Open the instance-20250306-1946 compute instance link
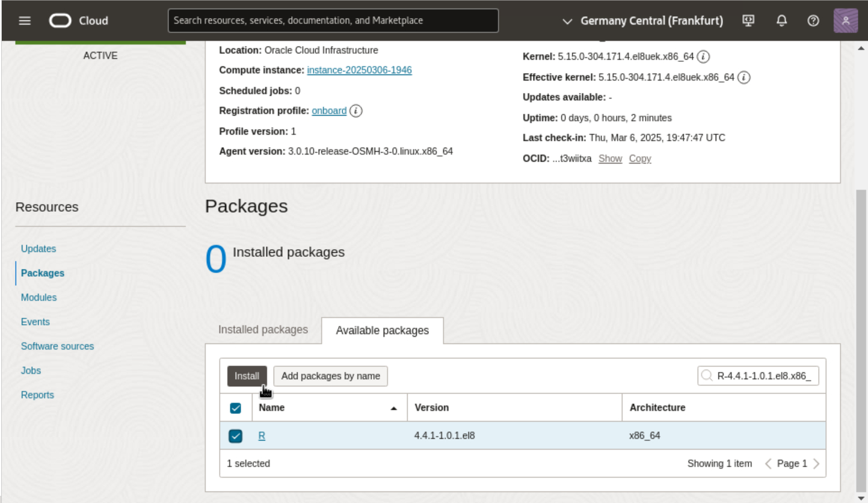 pyautogui.click(x=360, y=70)
